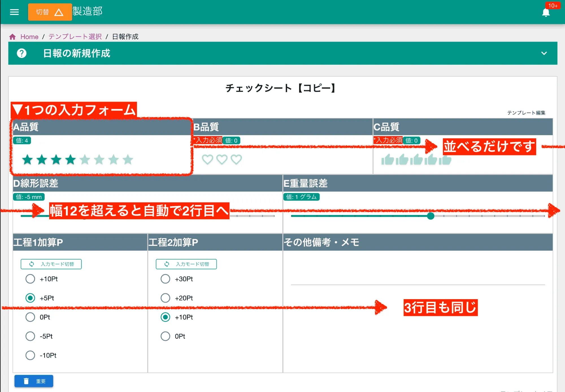This screenshot has height=392, width=565.
Task: Open テンプレート編集
Action: (x=527, y=112)
